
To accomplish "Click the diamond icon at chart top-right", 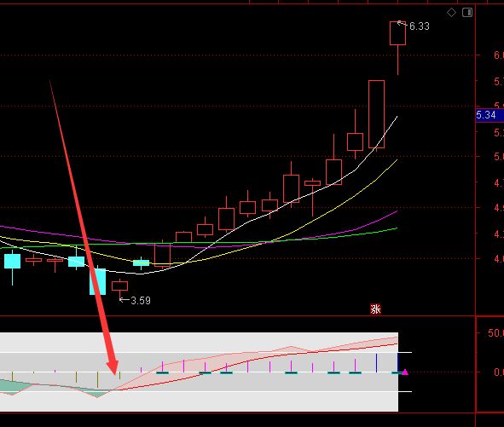I will 451,13.
